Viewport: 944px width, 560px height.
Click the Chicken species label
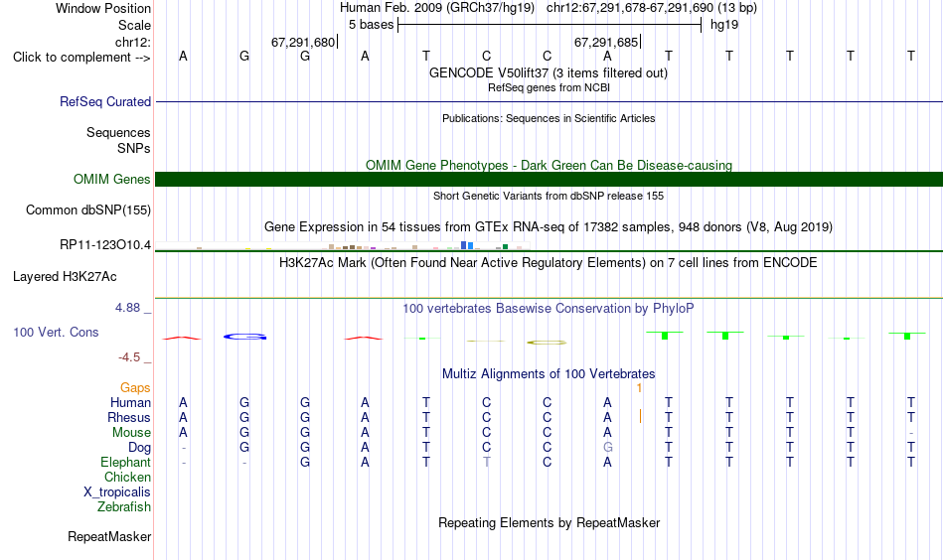[127, 477]
